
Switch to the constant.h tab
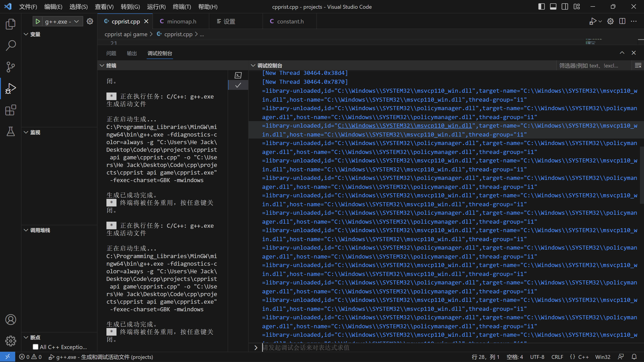[290, 21]
